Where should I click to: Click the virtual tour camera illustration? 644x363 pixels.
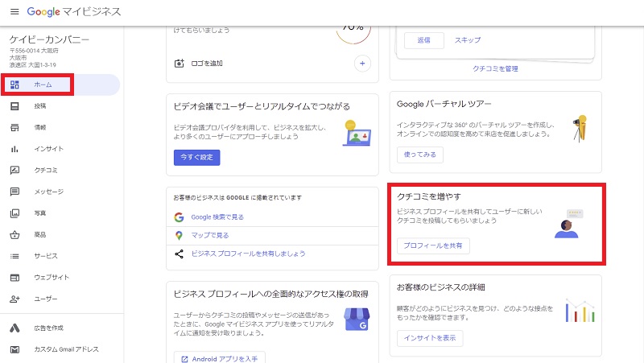coord(580,129)
